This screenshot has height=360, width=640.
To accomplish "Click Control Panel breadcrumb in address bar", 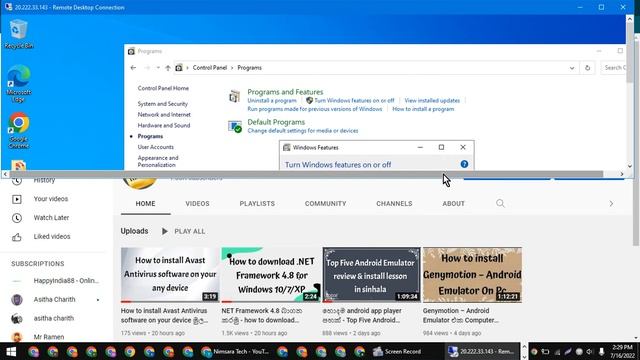I will point(209,68).
